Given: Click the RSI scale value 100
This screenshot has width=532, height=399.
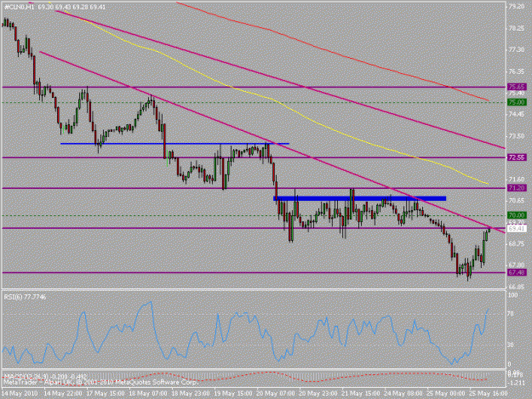Looking at the screenshot, I should click(512, 295).
